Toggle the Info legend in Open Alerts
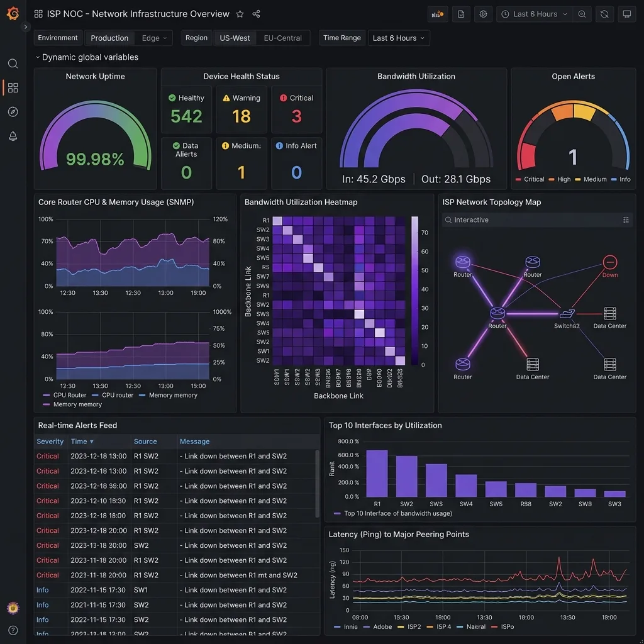The image size is (644, 644). (x=621, y=179)
